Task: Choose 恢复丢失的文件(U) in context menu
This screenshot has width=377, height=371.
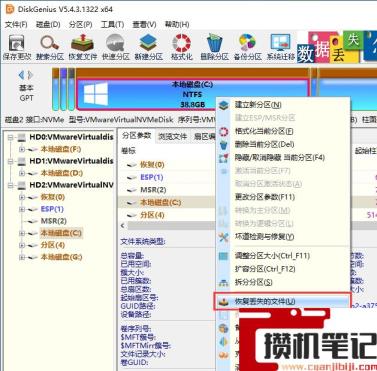Action: [x=283, y=302]
